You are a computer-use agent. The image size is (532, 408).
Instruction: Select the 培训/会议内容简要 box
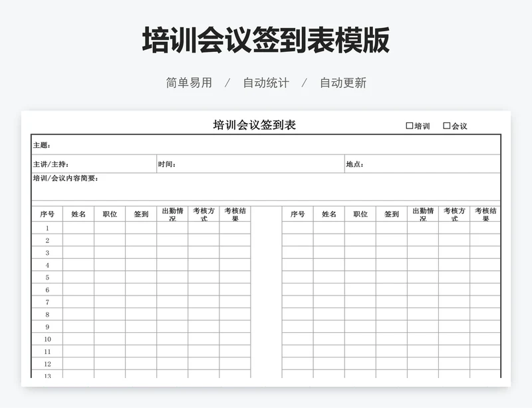point(266,187)
